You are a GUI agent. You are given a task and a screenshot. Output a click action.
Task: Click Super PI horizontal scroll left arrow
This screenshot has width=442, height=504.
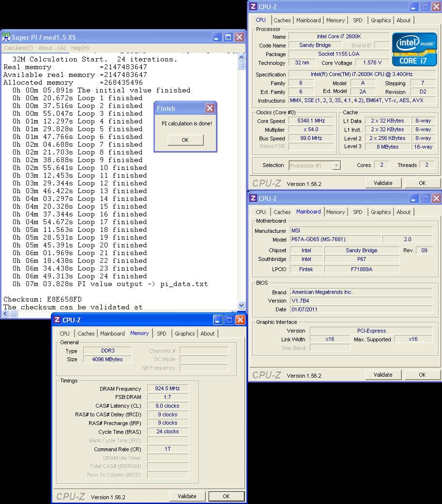5,314
